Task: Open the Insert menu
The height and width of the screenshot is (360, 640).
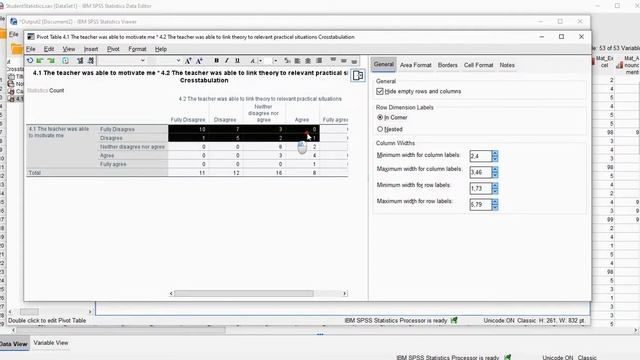Action: (91, 49)
